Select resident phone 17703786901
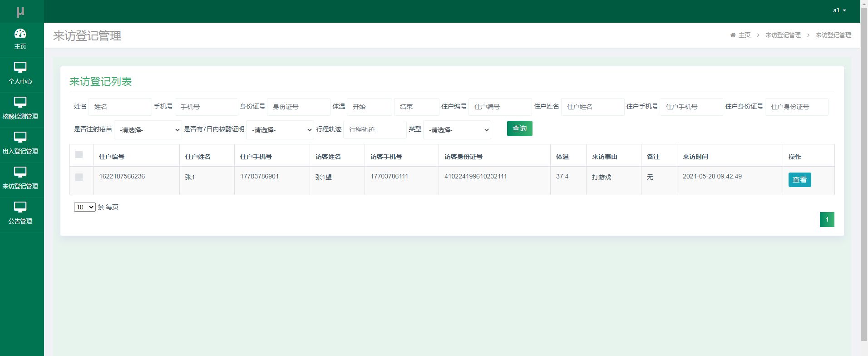The image size is (868, 356). coord(260,176)
